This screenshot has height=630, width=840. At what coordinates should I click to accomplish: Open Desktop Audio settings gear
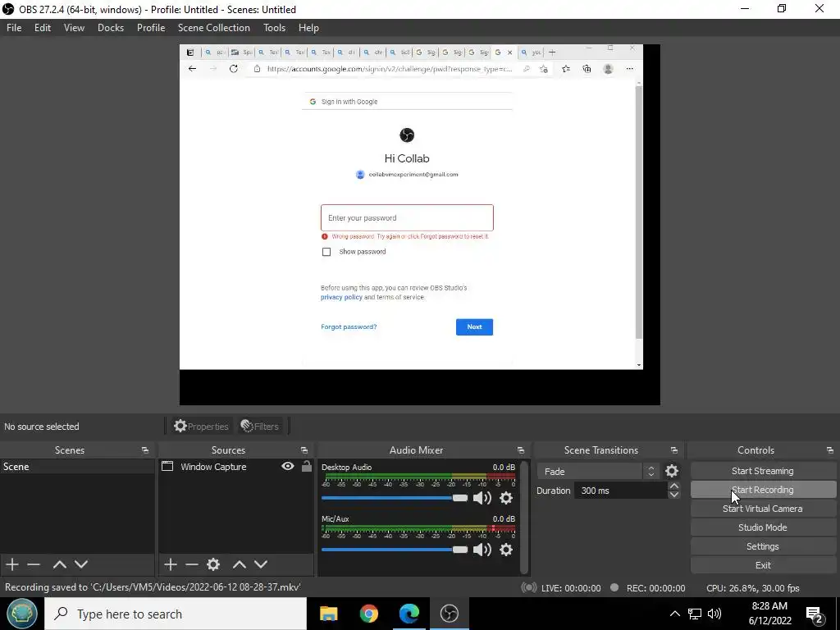(x=505, y=498)
